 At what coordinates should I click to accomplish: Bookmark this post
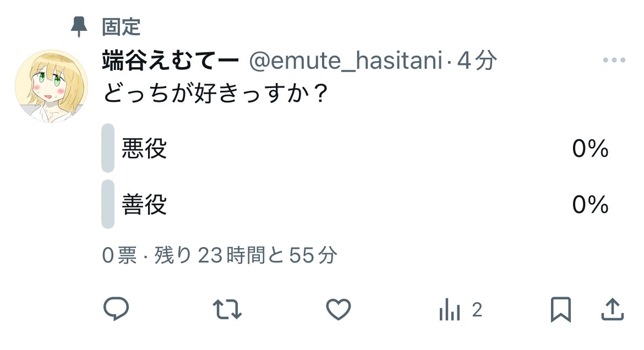(561, 310)
